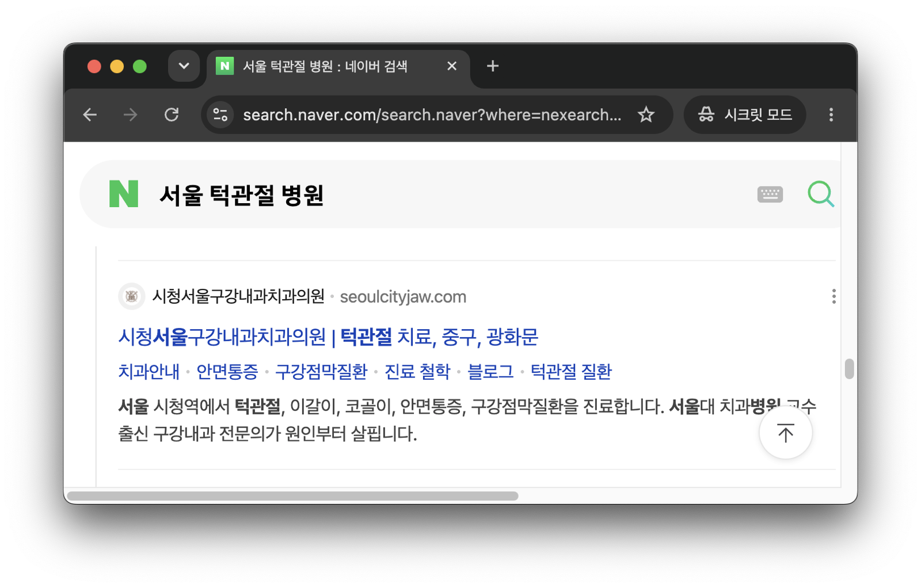The height and width of the screenshot is (588, 921).
Task: Go forward to next page
Action: click(130, 114)
